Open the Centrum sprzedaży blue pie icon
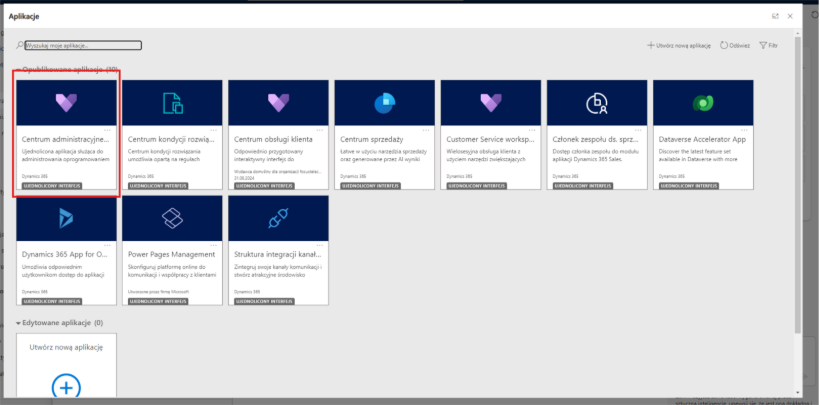The height and width of the screenshot is (405, 820). point(385,103)
